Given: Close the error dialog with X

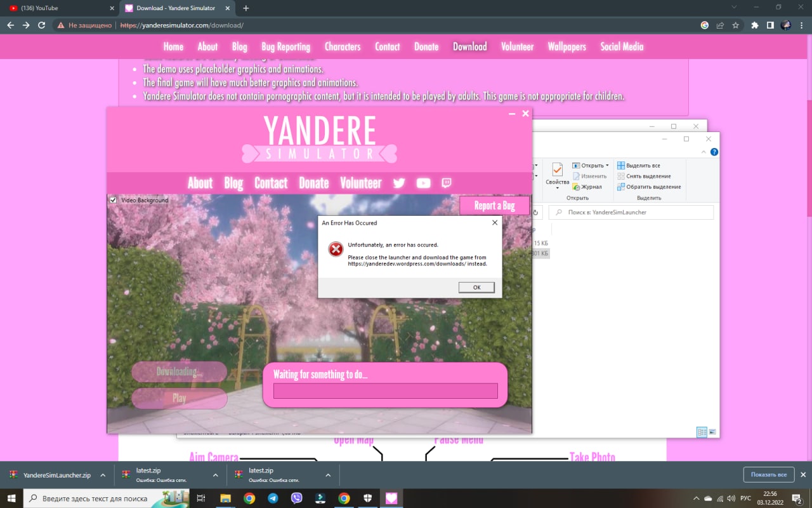Looking at the screenshot, I should 495,223.
